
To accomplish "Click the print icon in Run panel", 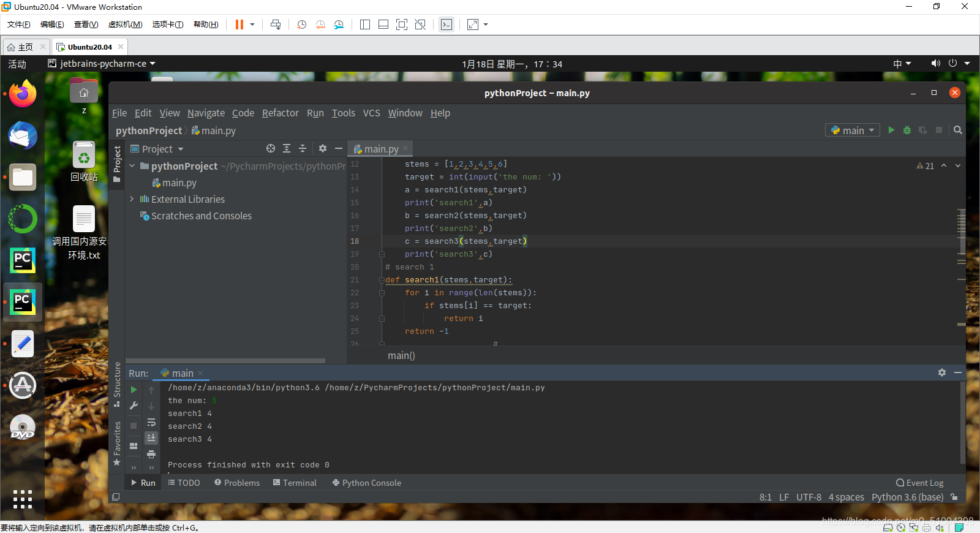I will 151,454.
